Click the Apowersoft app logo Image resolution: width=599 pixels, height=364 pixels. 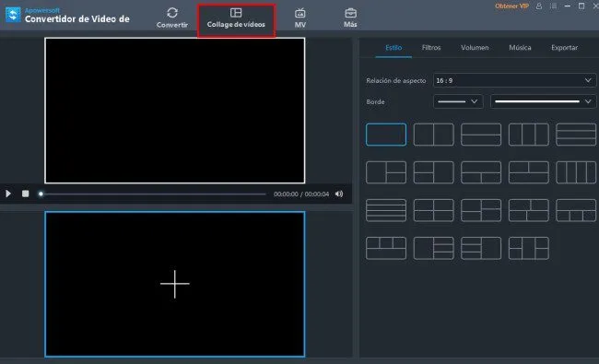(x=13, y=15)
